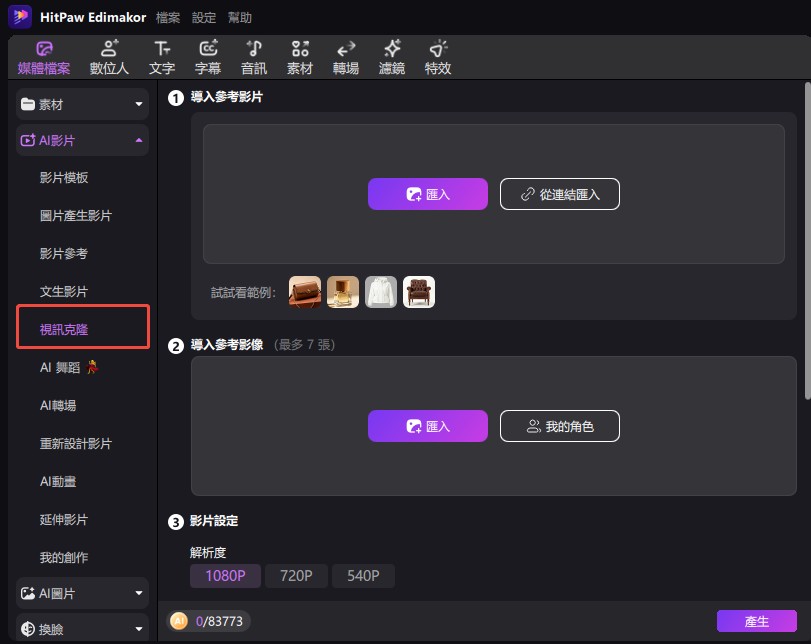The height and width of the screenshot is (644, 811).
Task: Click the 素材 folder icon in sidebar
Action: pyautogui.click(x=27, y=104)
